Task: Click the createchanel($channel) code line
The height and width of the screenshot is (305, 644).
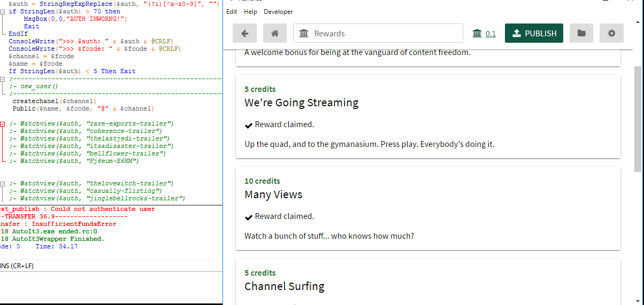Action: [54, 101]
